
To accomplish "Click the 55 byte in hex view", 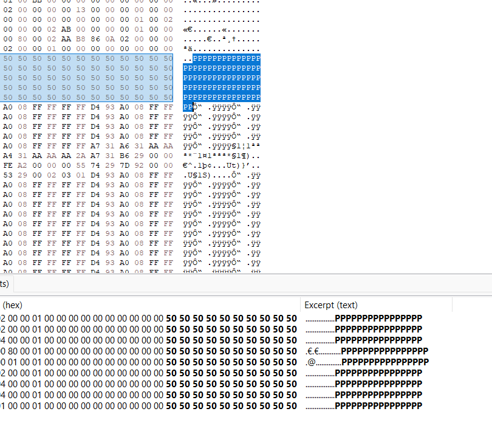I will coord(81,165).
